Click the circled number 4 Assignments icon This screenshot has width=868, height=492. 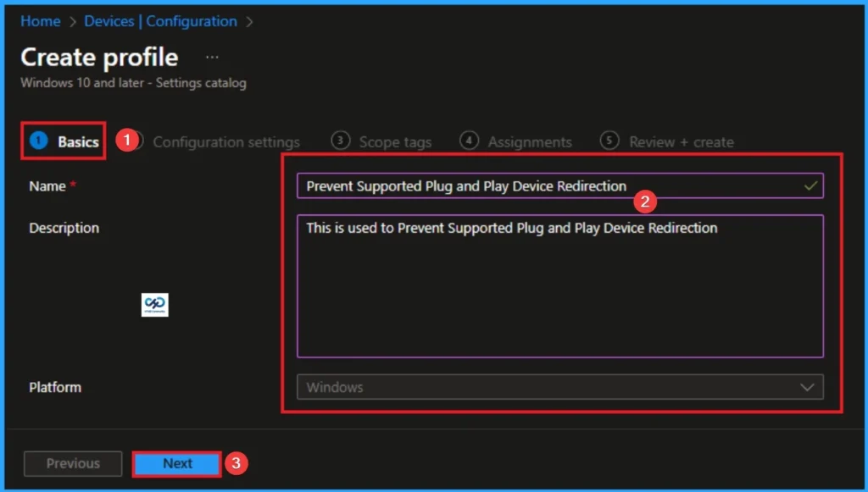(x=469, y=141)
